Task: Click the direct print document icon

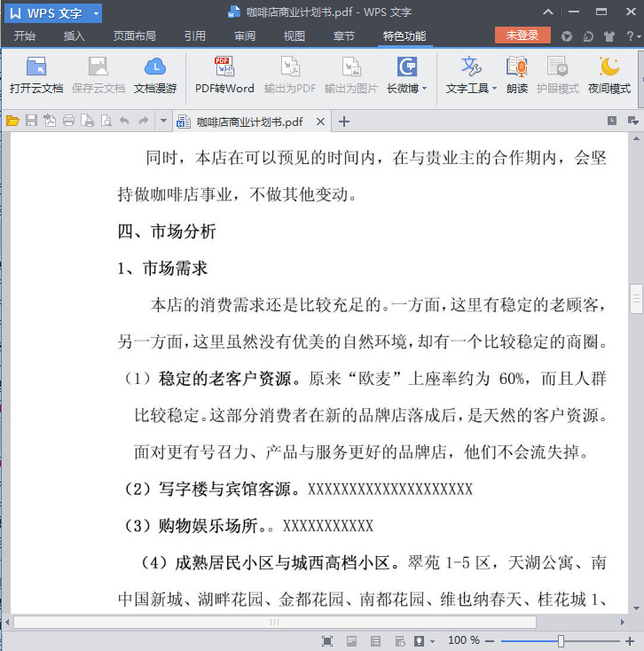Action: 87,121
